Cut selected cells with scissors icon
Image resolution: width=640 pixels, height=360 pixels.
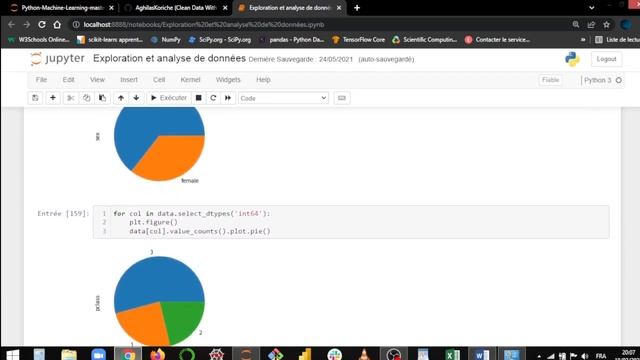pyautogui.click(x=71, y=98)
